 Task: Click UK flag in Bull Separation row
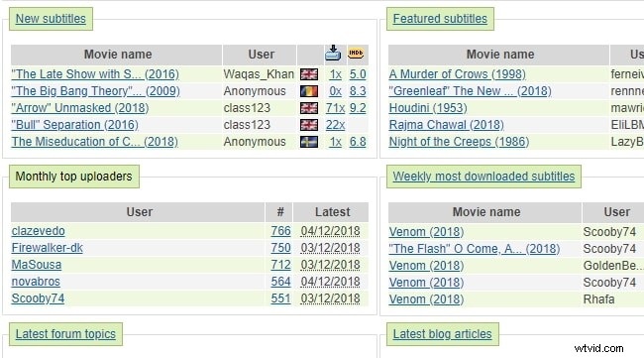309,125
